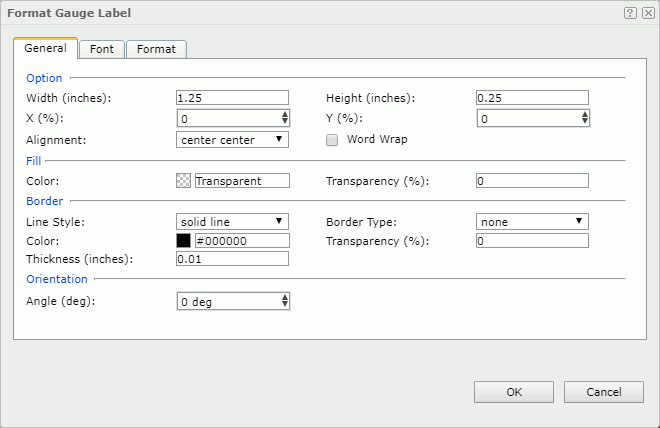Click the Height (inches) input field
660x428 pixels.
532,98
